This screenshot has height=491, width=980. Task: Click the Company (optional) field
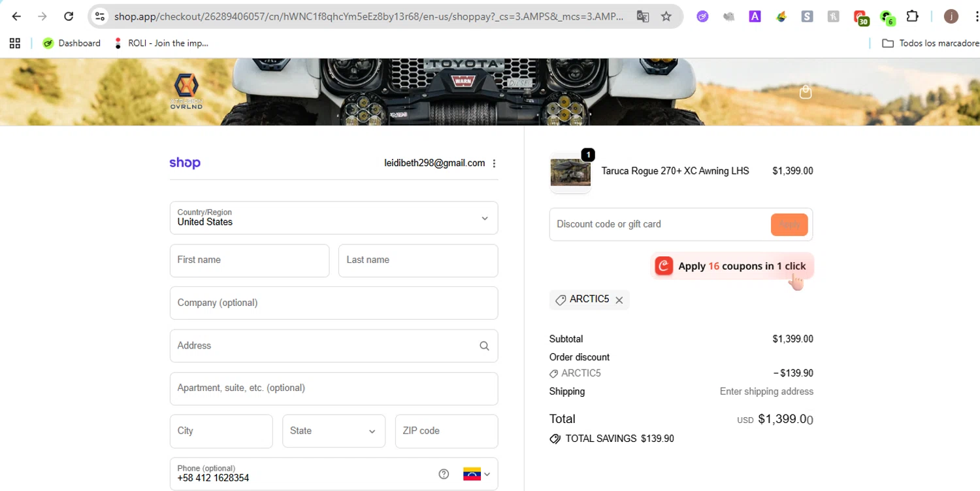(334, 303)
